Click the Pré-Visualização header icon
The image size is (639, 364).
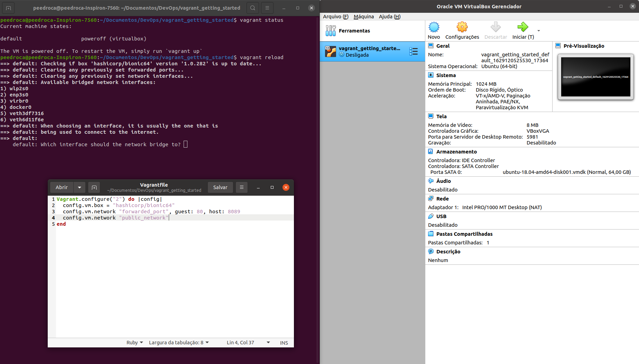(558, 46)
